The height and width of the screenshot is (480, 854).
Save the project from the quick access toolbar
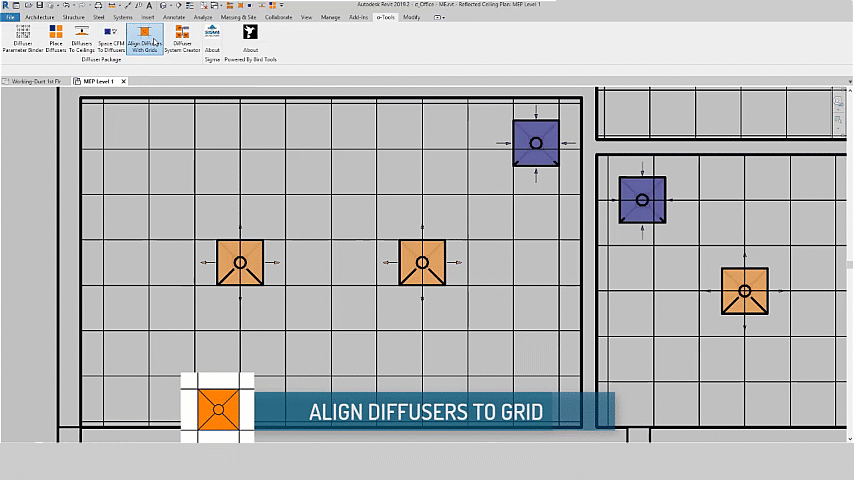[x=40, y=5]
